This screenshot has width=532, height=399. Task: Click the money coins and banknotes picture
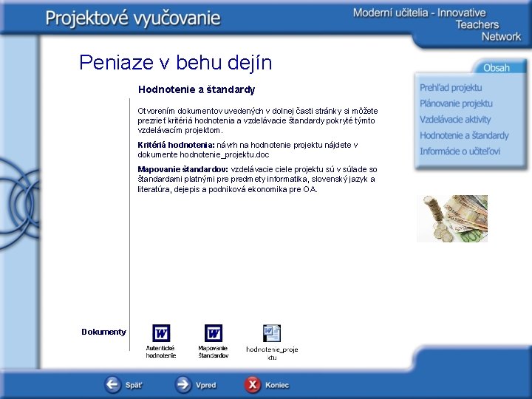(452, 219)
